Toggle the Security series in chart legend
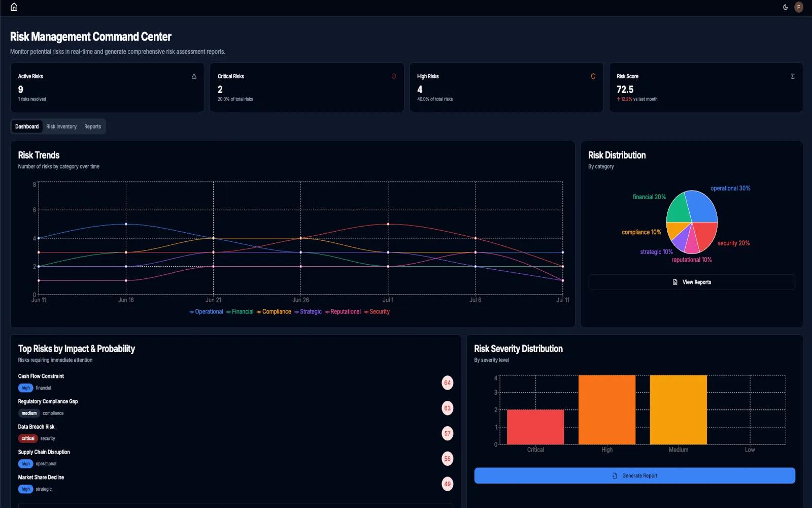Image resolution: width=812 pixels, height=508 pixels. click(x=377, y=312)
